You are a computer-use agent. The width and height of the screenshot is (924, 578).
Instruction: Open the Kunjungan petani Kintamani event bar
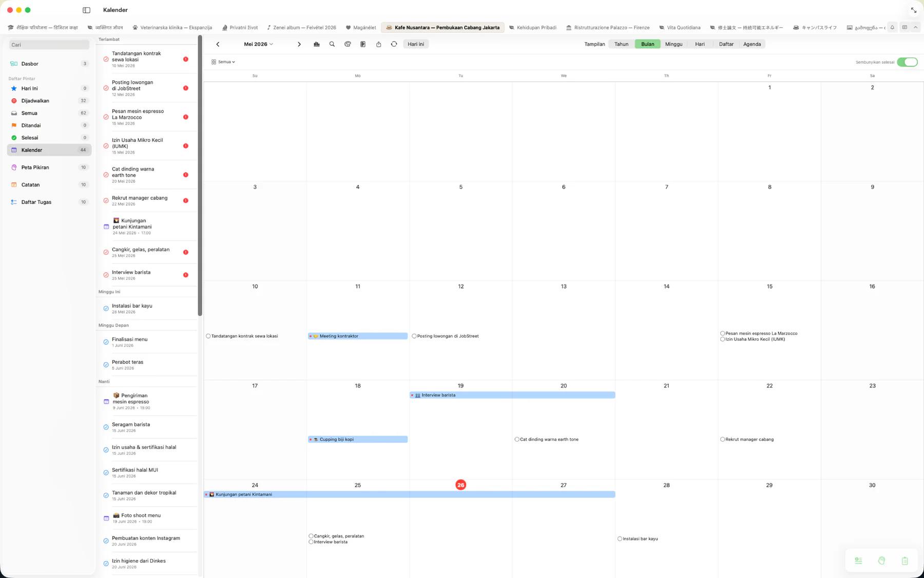(x=409, y=494)
